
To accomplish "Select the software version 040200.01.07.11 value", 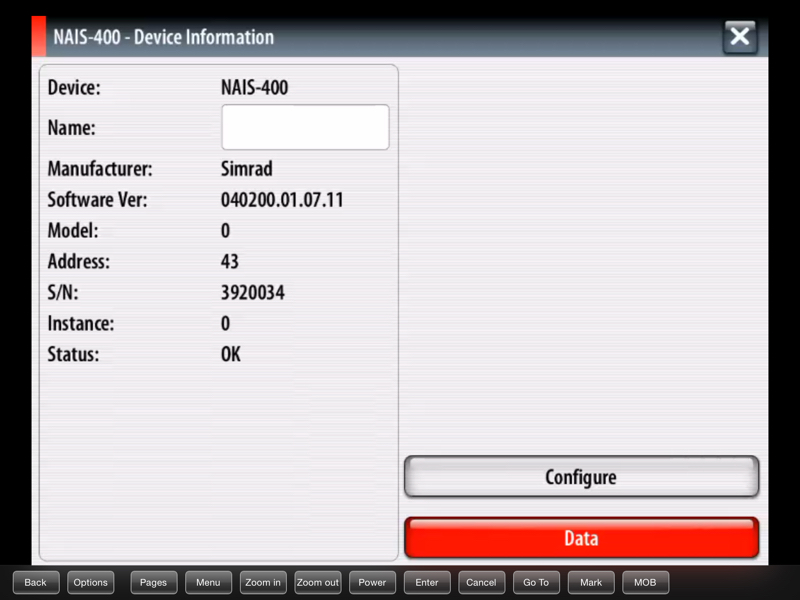I will click(x=282, y=199).
